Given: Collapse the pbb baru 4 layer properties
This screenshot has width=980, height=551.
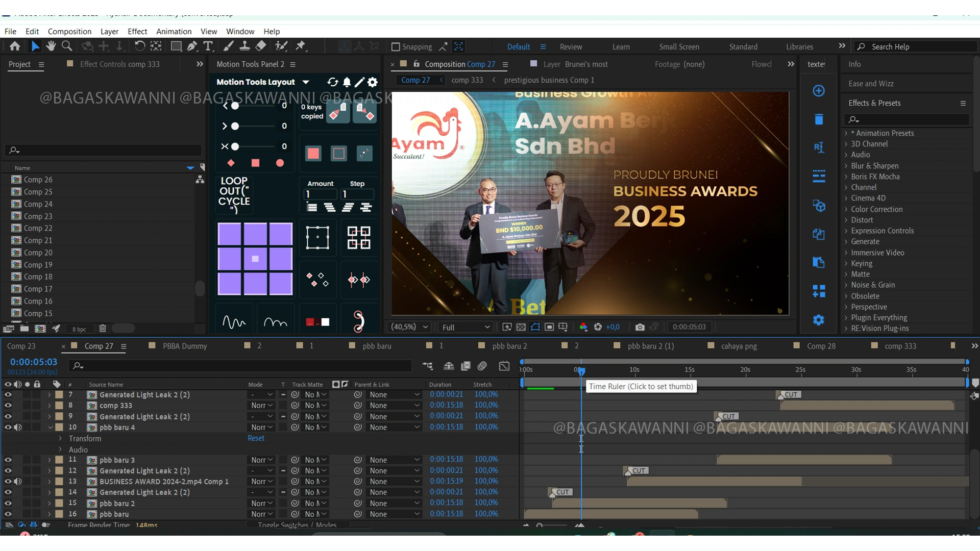Looking at the screenshot, I should pyautogui.click(x=50, y=427).
